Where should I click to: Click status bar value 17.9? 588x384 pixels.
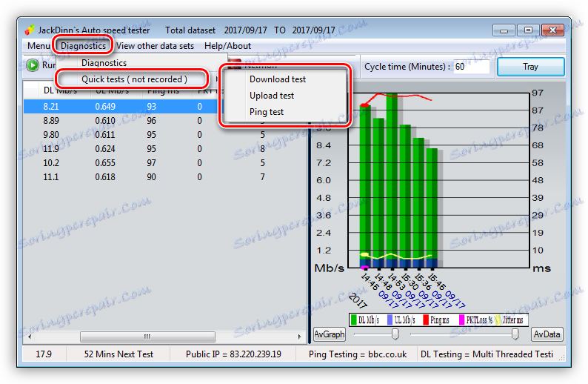(44, 354)
